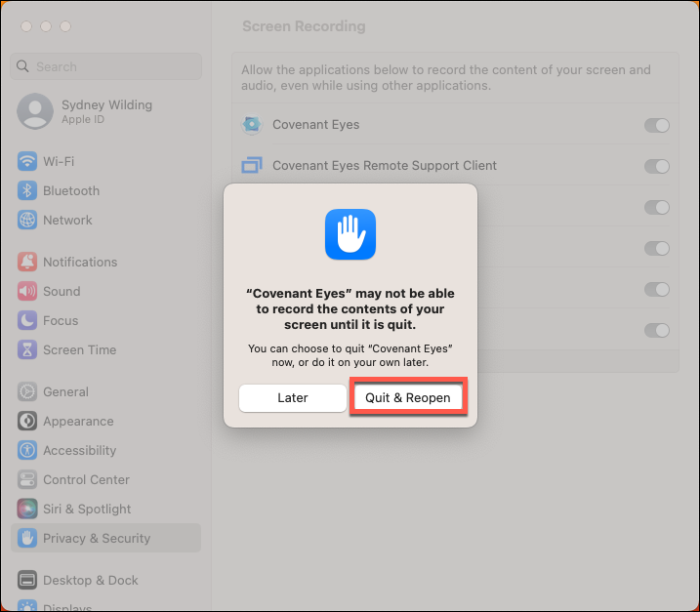Viewport: 700px width, 612px height.
Task: Select the Bluetooth icon in sidebar
Action: point(27,190)
